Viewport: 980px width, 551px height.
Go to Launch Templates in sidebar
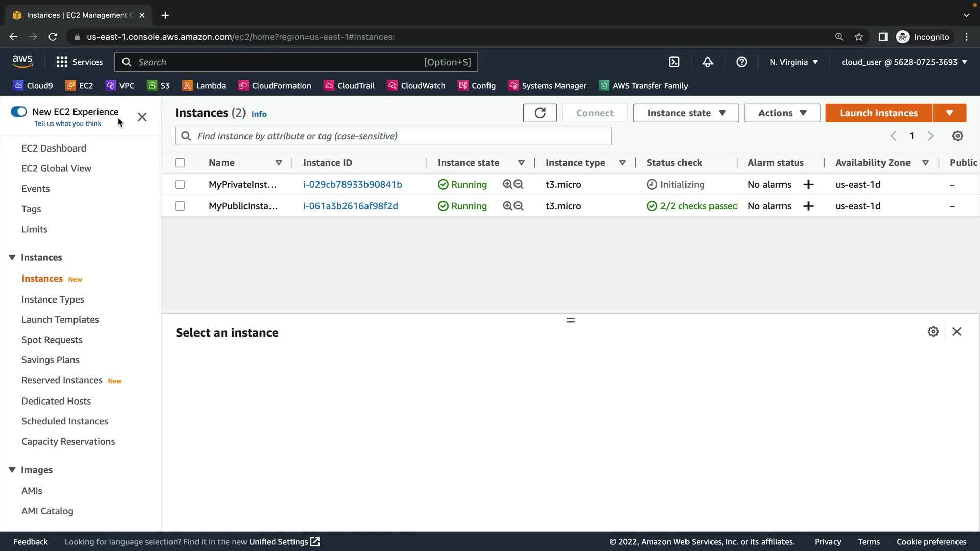60,319
